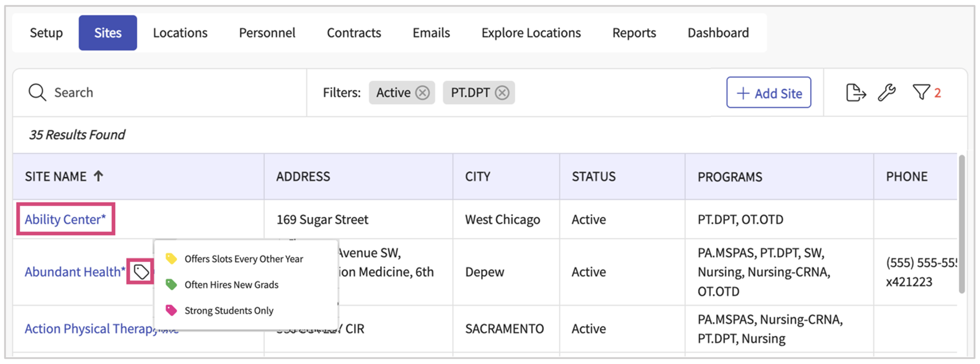Open the Contracts tab
Viewport: 980px width, 364px height.
353,33
